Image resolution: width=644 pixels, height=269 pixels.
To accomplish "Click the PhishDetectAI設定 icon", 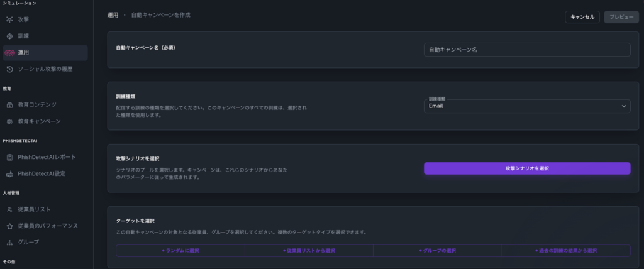I will click(x=9, y=173).
